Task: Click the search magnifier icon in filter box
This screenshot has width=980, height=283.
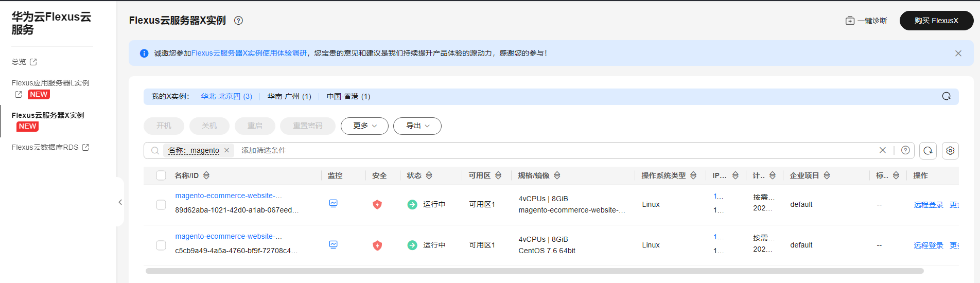Action: 155,151
